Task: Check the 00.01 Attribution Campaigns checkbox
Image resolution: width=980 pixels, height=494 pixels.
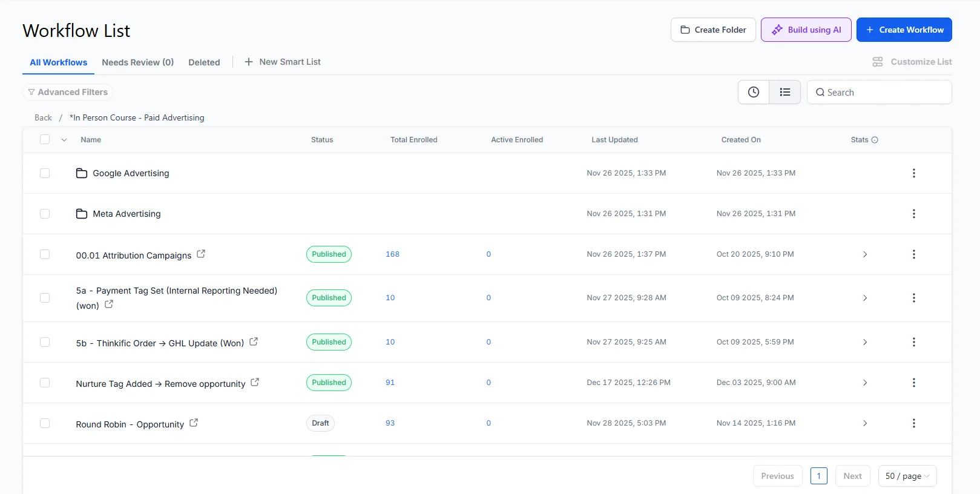Action: (45, 254)
